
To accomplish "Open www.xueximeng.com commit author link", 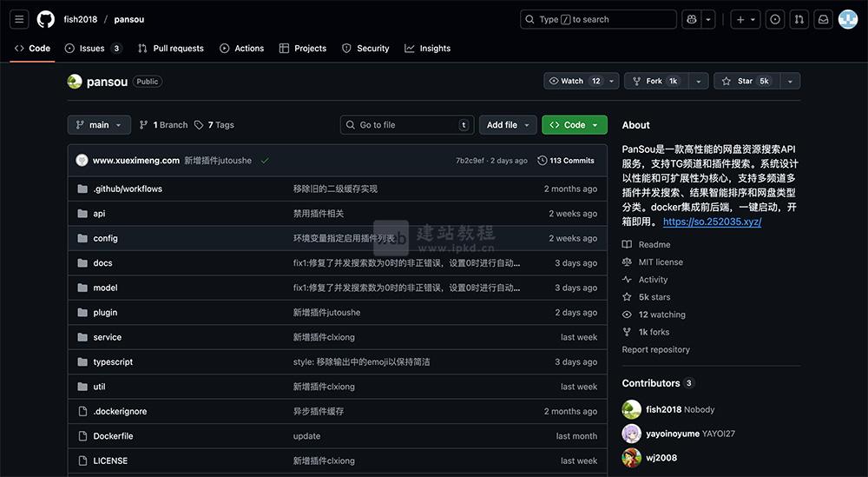I will click(x=136, y=161).
